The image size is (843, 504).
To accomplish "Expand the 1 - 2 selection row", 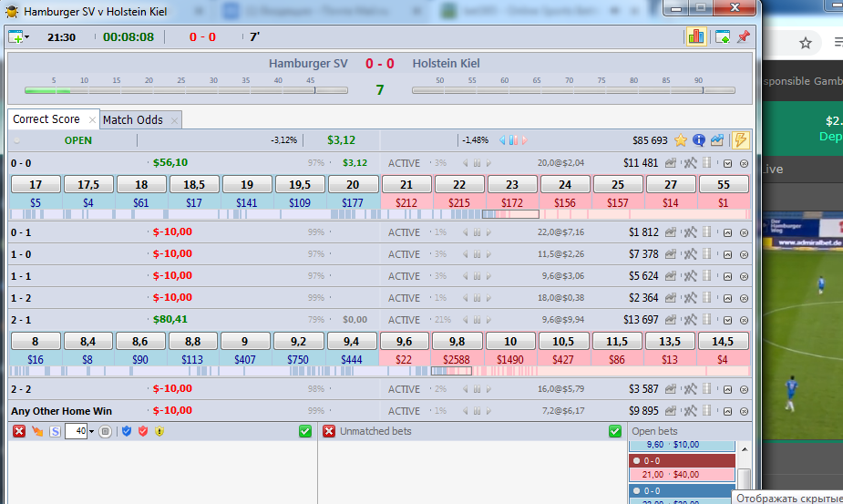I will tap(727, 298).
